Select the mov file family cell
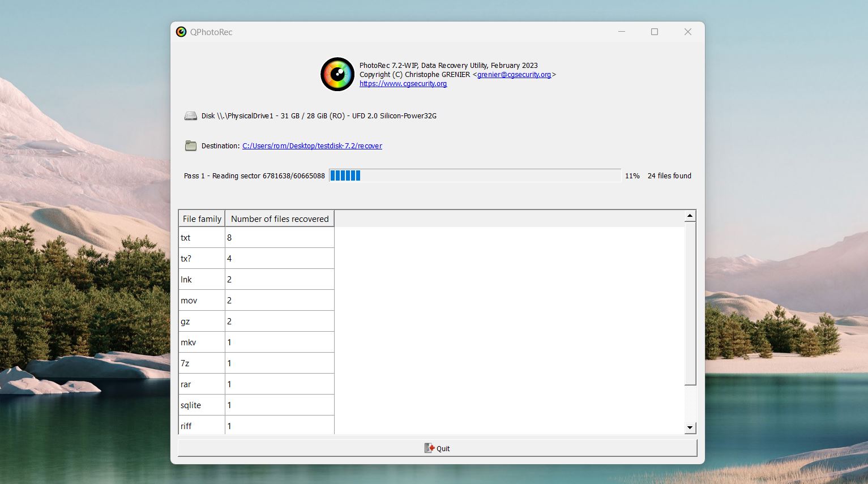Image resolution: width=868 pixels, height=484 pixels. point(202,301)
